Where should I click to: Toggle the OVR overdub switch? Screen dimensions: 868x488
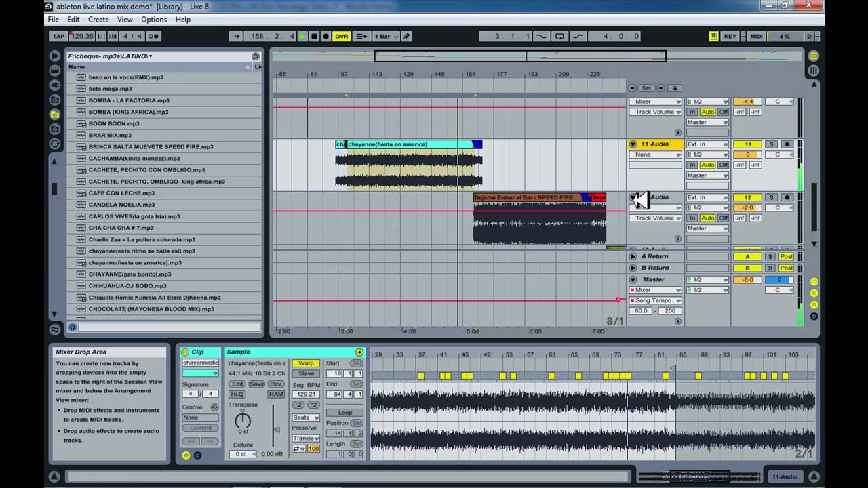pos(342,36)
